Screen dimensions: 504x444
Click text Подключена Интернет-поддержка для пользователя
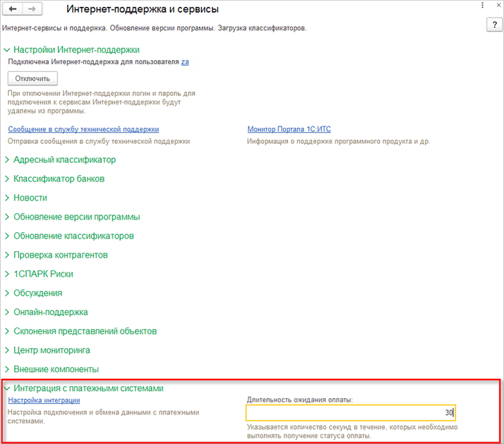click(x=93, y=61)
